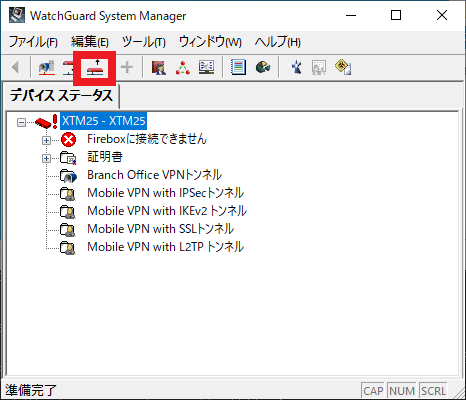Expand the 証明書 certificates node
The image size is (466, 400).
coord(46,159)
